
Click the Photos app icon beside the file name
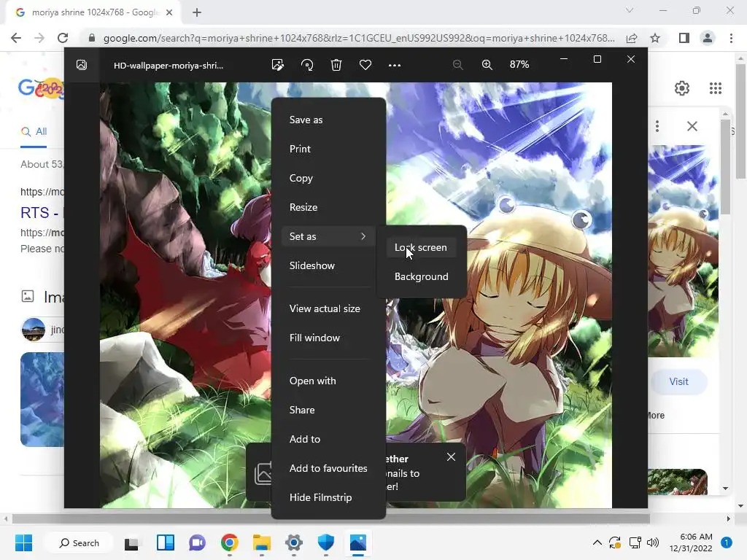coord(82,65)
